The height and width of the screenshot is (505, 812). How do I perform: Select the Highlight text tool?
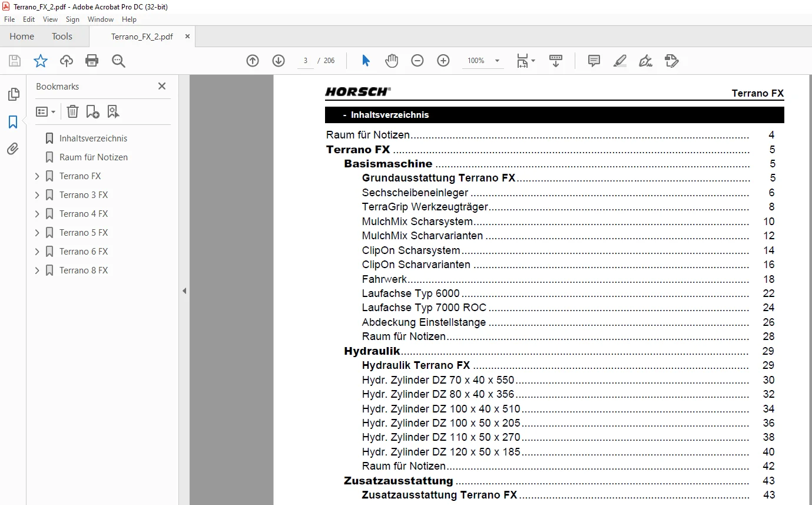point(619,61)
